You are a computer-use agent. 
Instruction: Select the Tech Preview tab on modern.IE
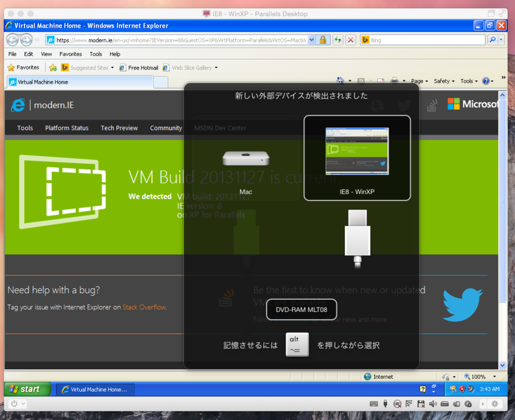[119, 128]
